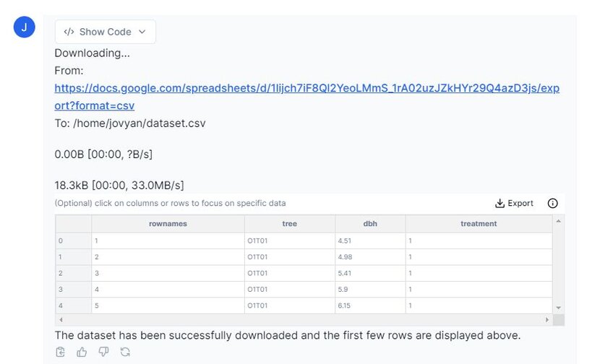Click the horizontal scroll left arrow
The image size is (613, 364).
pos(61,319)
